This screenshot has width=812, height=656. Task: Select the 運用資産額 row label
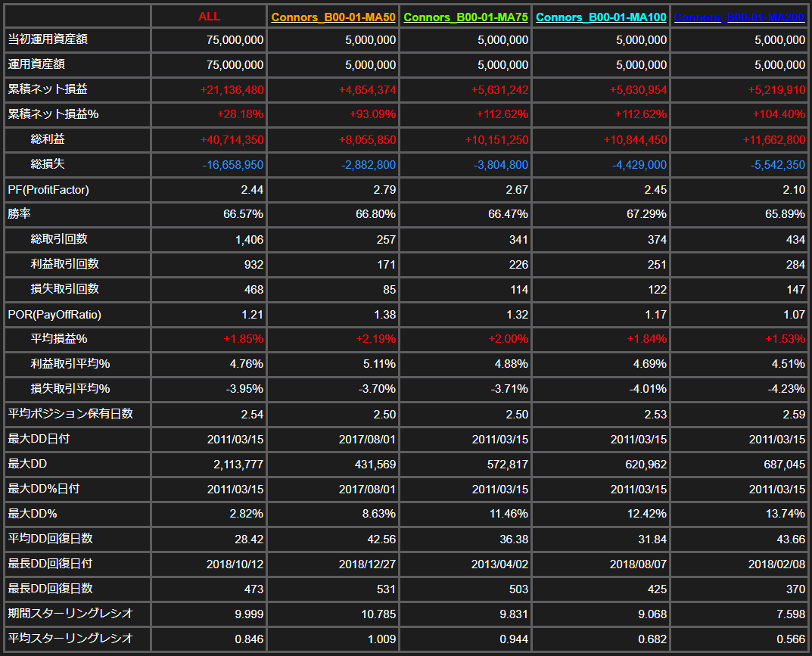36,64
